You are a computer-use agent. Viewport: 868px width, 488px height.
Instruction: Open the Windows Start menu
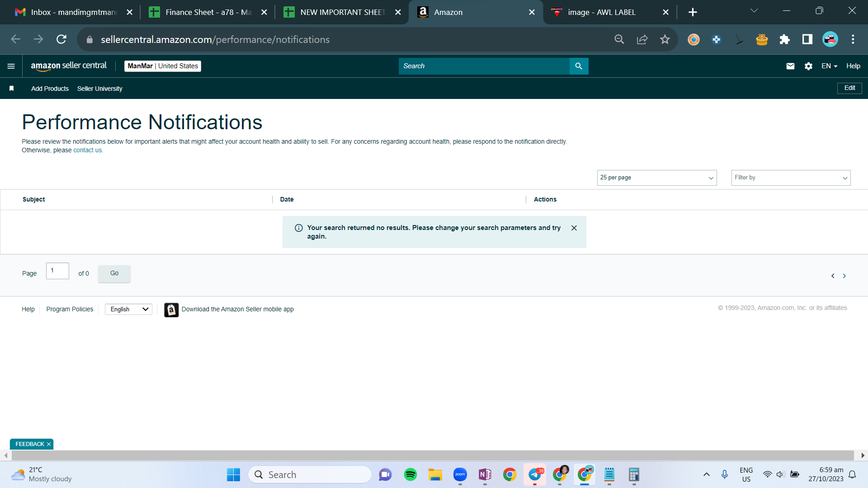point(233,474)
